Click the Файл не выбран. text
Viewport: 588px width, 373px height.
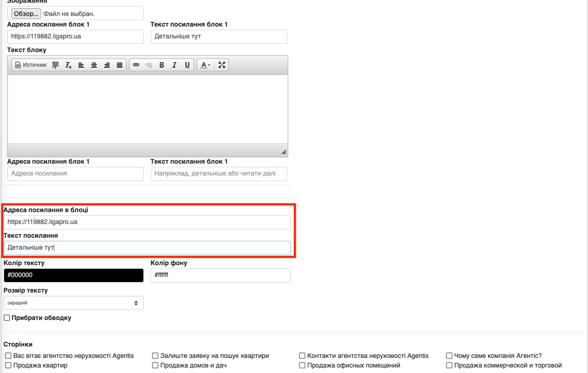click(68, 14)
